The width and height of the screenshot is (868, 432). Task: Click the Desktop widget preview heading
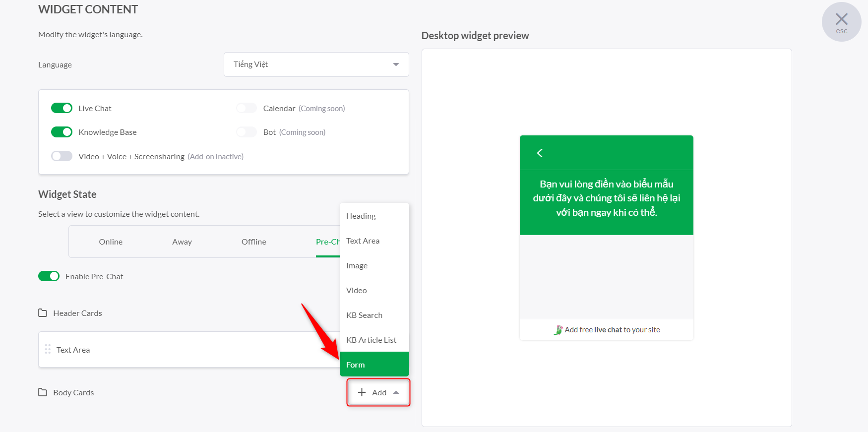click(x=475, y=36)
